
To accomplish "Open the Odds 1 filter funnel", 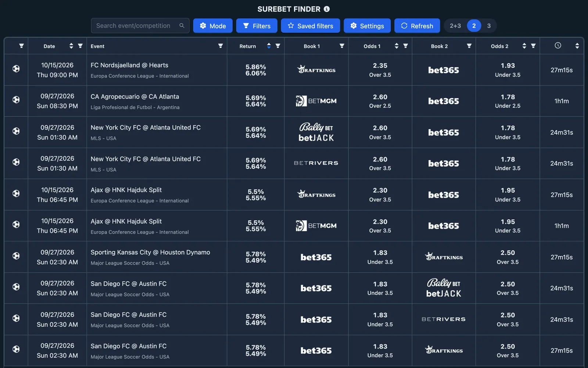I will pos(405,46).
